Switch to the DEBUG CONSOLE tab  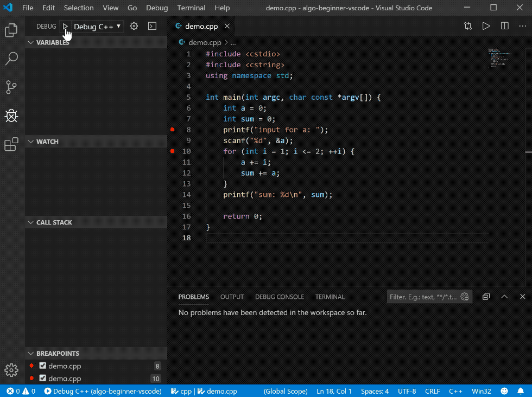pos(280,297)
